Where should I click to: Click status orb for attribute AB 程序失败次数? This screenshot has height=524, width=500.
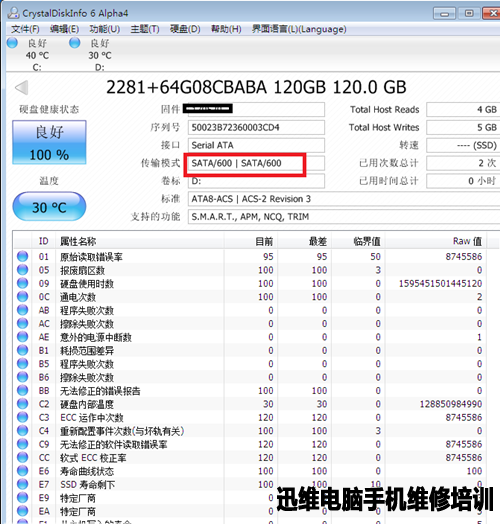23,310
